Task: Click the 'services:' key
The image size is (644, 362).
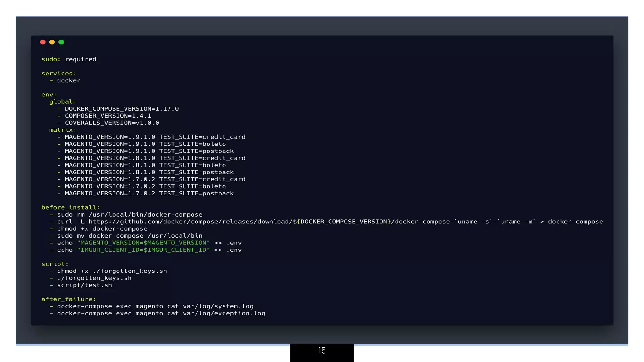Action: (59, 74)
